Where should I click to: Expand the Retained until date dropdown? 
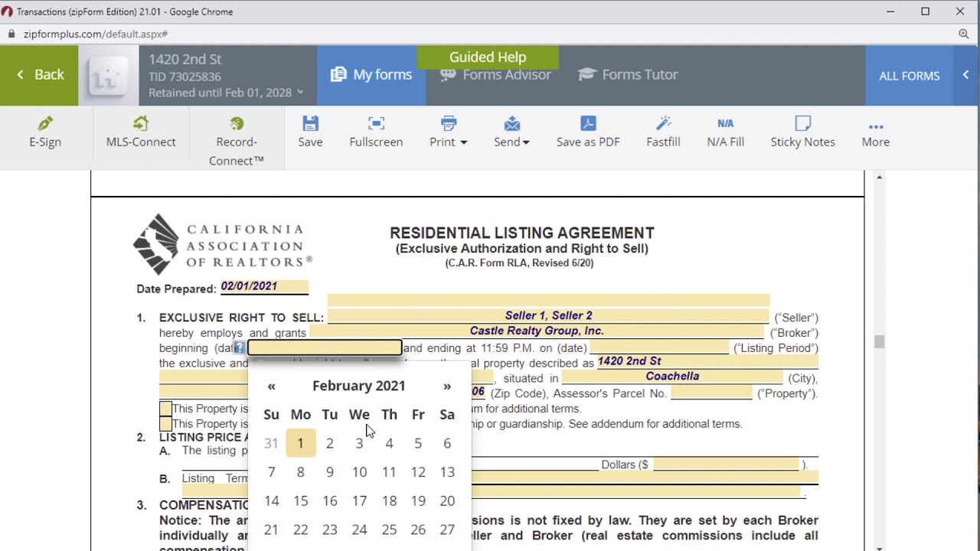300,93
